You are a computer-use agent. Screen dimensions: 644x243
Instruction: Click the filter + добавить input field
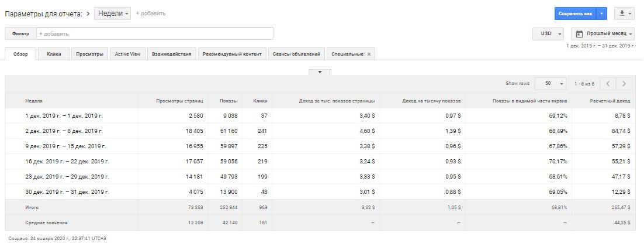click(155, 33)
